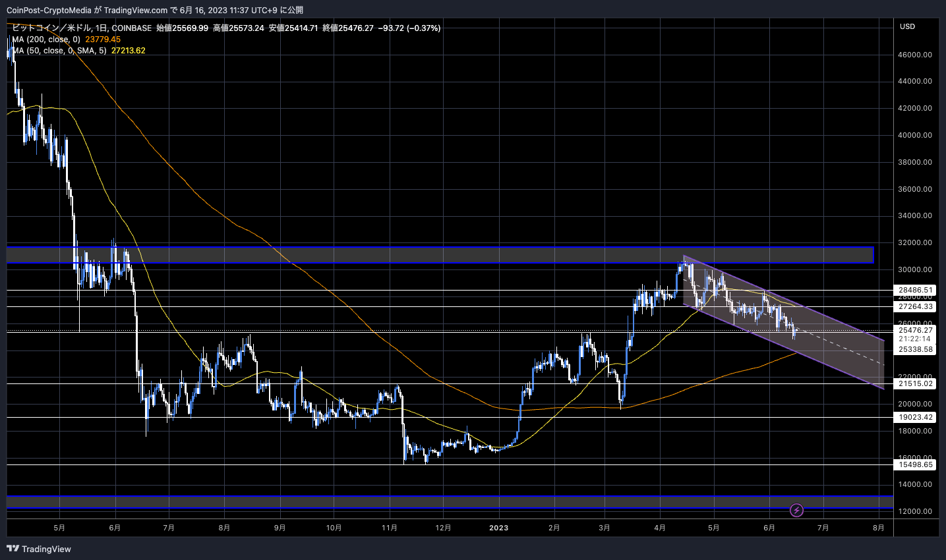Click the 18000.00 price axis label
This screenshot has width=946, height=560.
coord(915,431)
